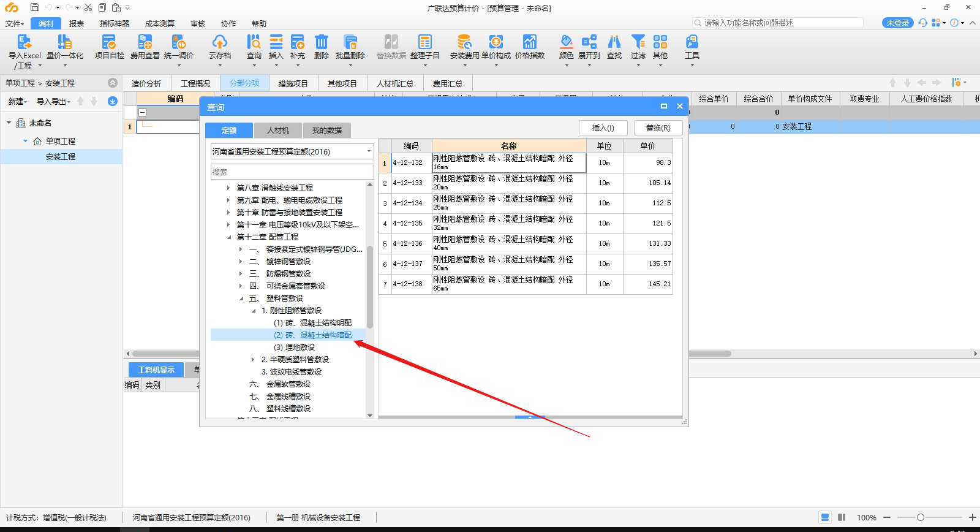Switch to the 我的数据 tab in the dialog
Screen dimensions: 980x532
point(327,130)
